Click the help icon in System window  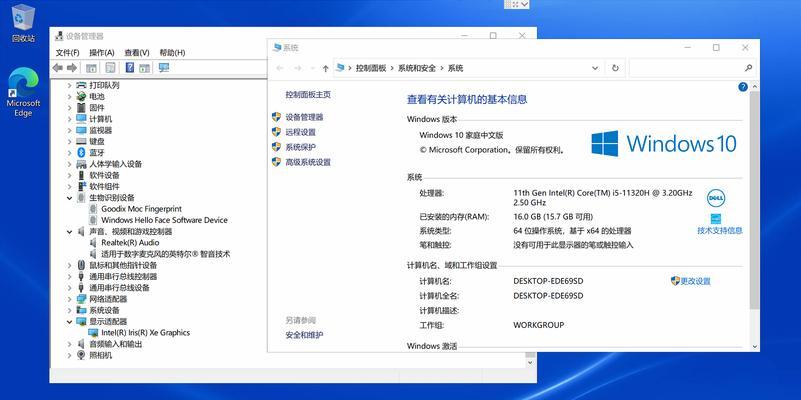(x=743, y=87)
